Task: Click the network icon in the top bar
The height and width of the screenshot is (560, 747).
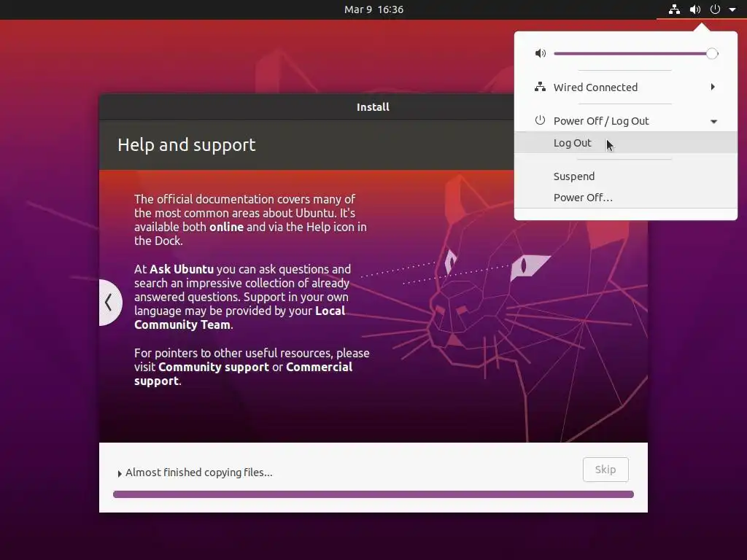Action: 674,9
